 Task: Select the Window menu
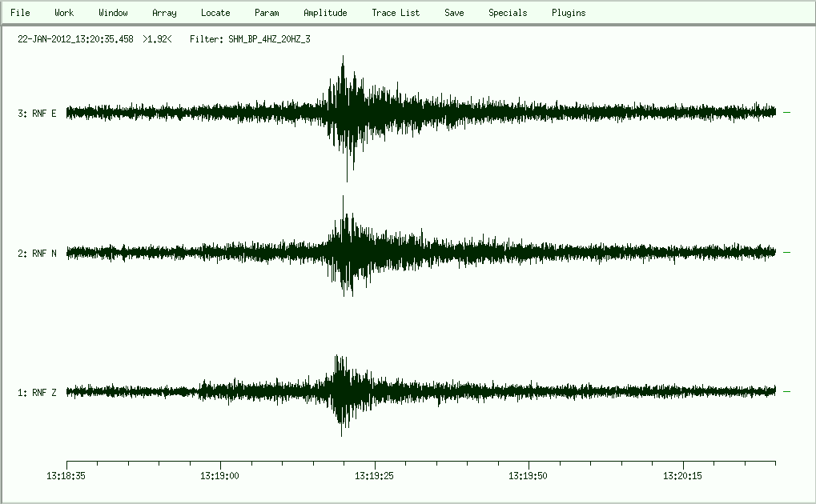[113, 13]
